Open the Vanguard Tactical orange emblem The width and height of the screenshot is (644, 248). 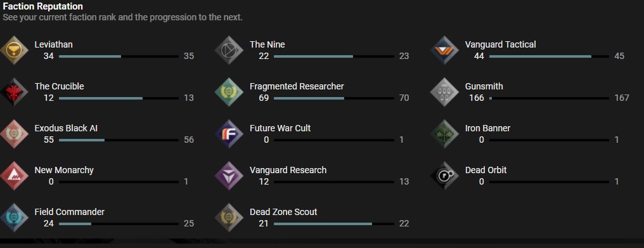pyautogui.click(x=444, y=50)
